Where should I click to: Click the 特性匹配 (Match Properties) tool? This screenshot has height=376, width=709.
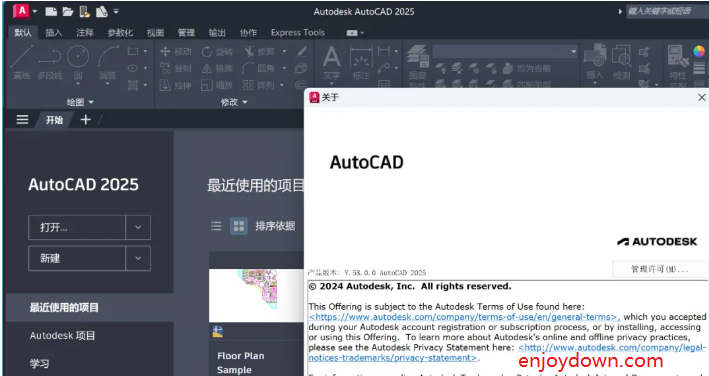pyautogui.click(x=678, y=65)
